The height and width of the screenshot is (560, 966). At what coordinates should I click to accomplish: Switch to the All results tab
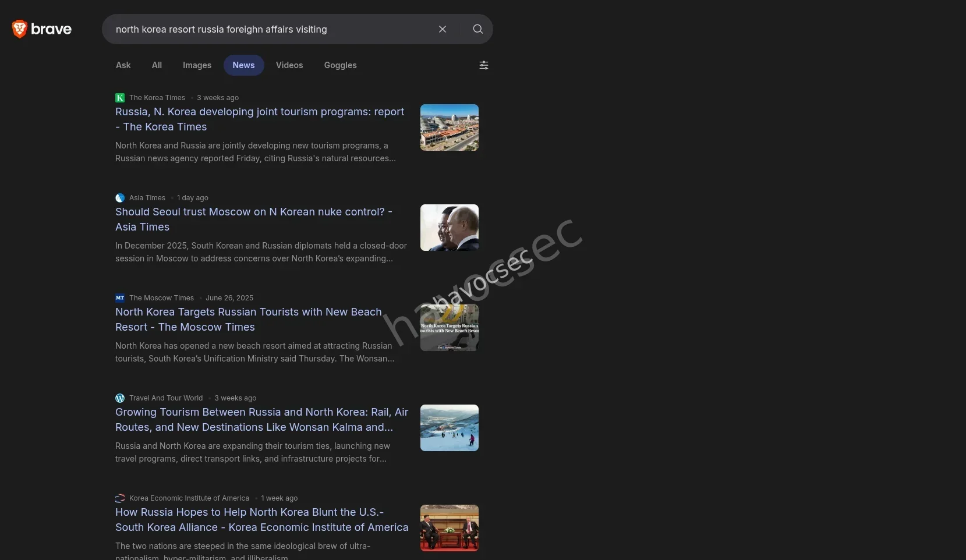point(157,65)
